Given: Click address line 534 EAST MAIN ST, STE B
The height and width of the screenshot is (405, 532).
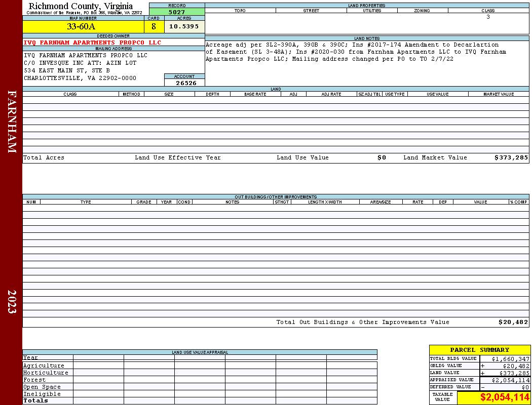Looking at the screenshot, I should click(67, 70).
